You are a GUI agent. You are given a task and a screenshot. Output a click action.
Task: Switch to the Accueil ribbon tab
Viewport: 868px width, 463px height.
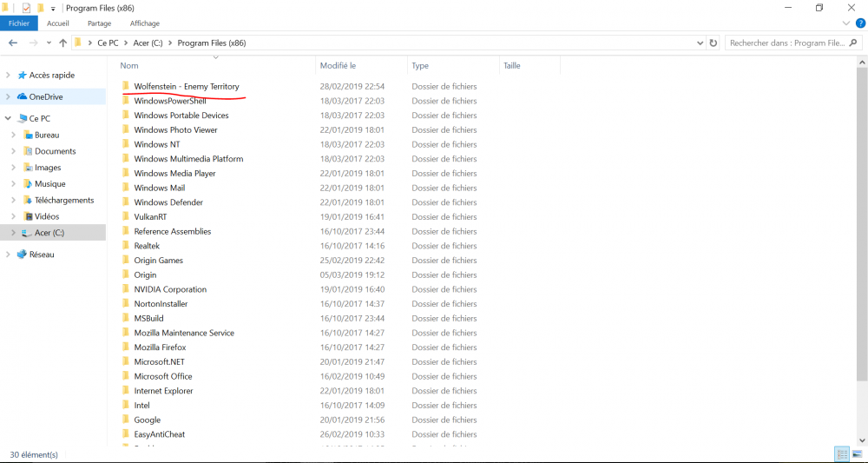58,23
